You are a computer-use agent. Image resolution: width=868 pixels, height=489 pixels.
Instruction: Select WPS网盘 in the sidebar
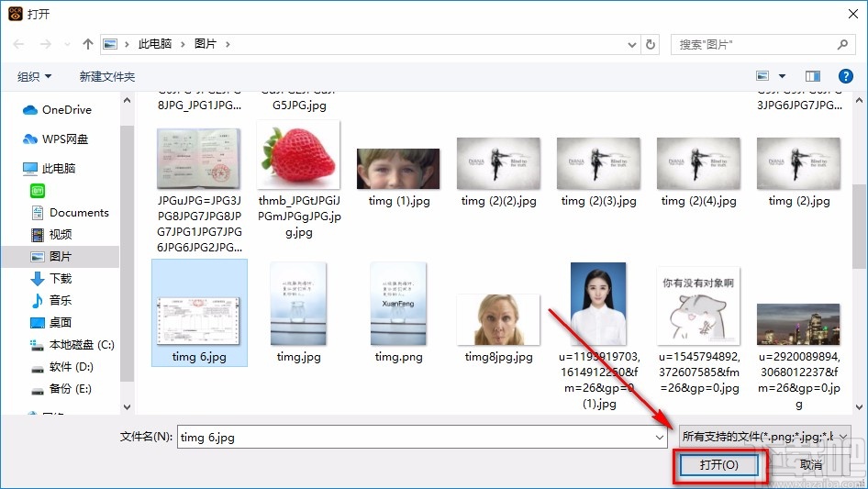click(55, 139)
